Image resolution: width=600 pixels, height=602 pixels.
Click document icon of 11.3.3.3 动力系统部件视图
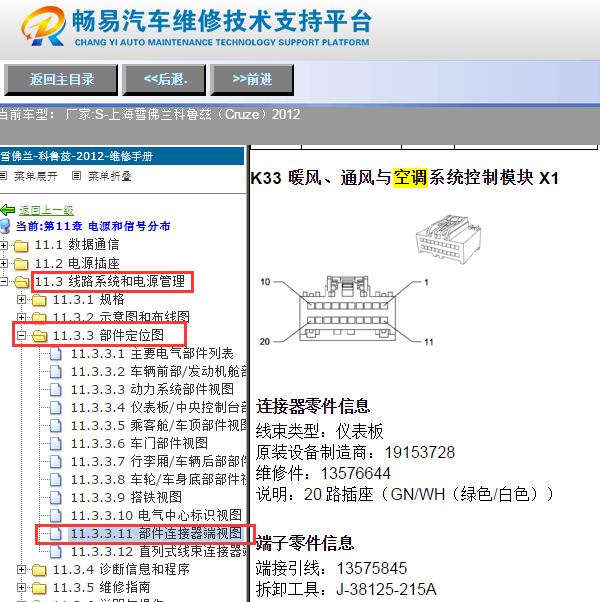[56, 390]
